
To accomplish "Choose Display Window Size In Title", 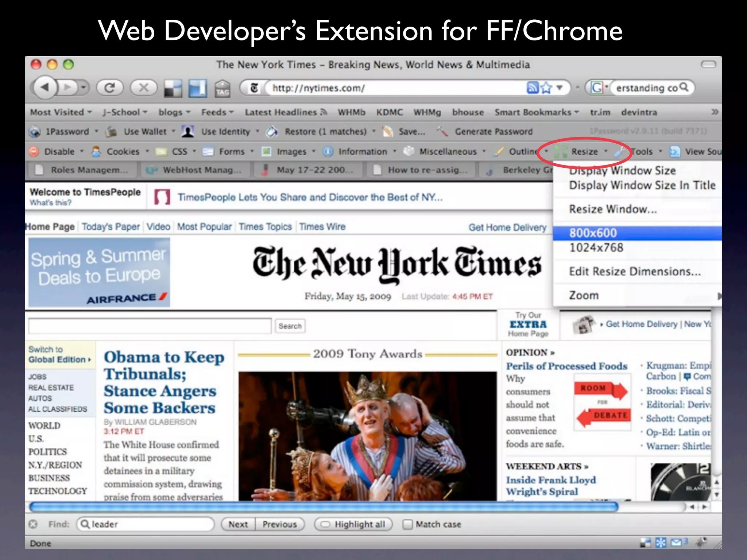I will click(x=637, y=185).
